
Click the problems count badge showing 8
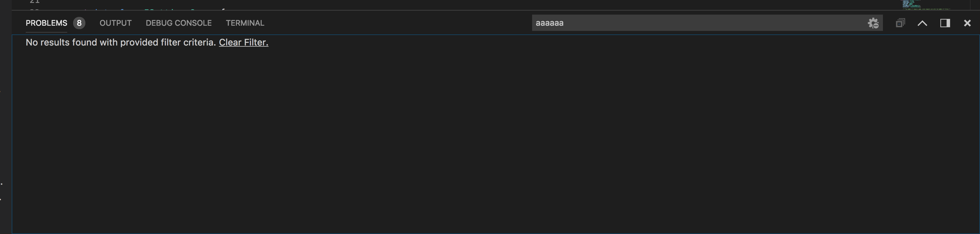point(79,23)
